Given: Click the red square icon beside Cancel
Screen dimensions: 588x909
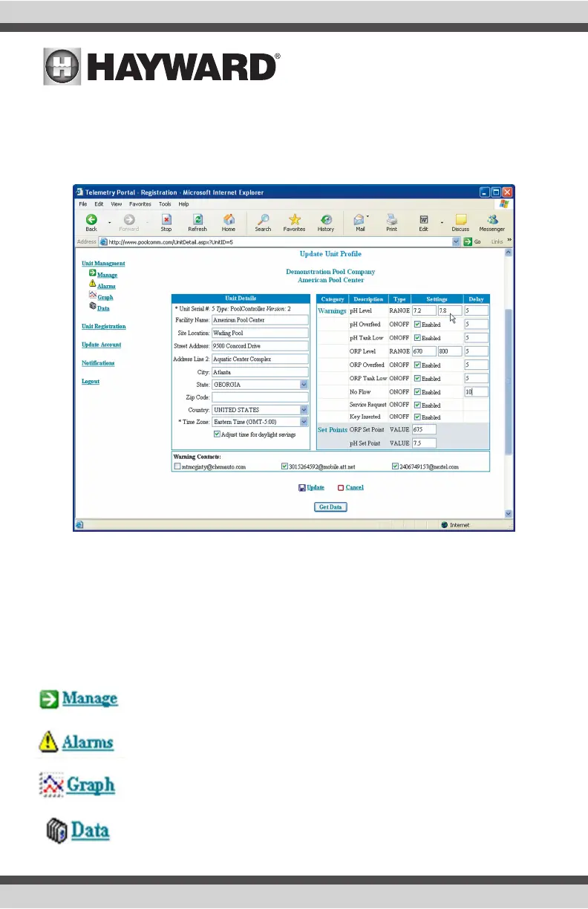Looking at the screenshot, I should tap(341, 488).
